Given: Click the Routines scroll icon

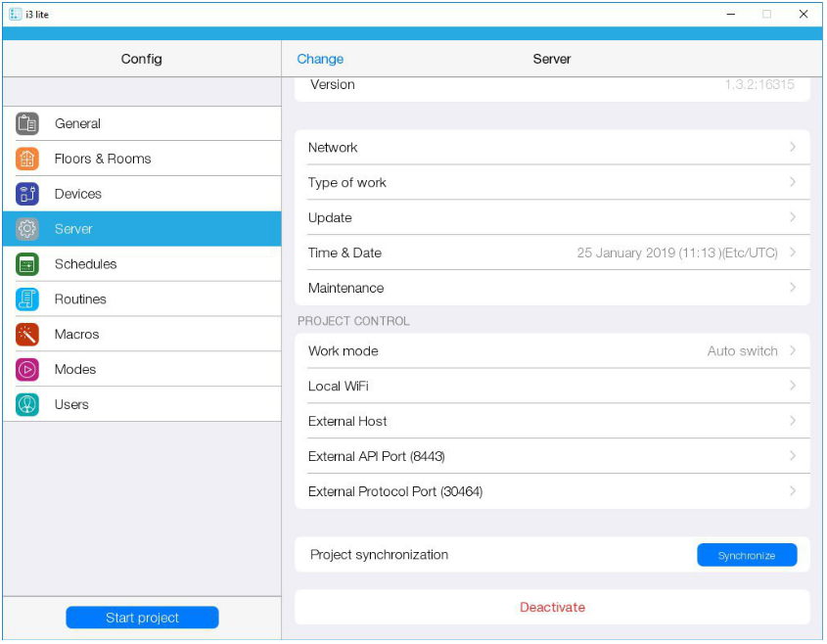Looking at the screenshot, I should click(x=27, y=299).
